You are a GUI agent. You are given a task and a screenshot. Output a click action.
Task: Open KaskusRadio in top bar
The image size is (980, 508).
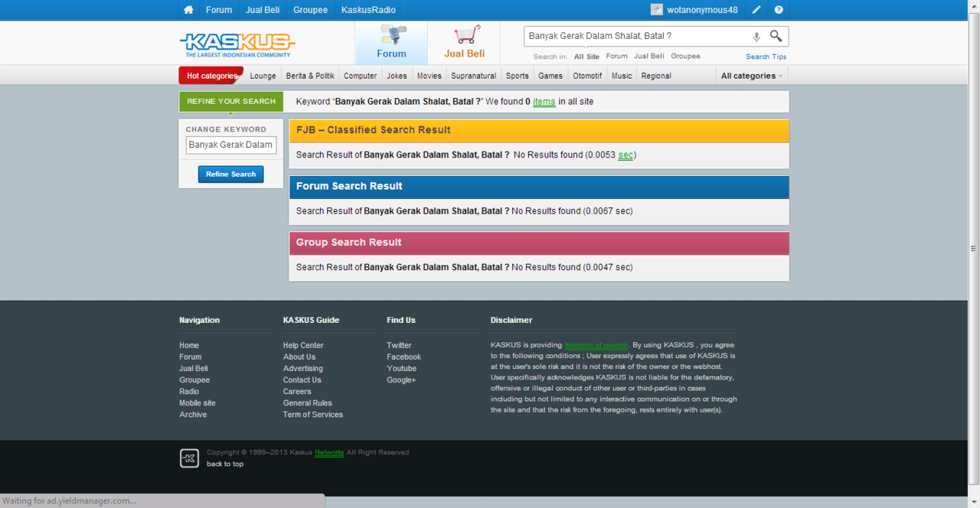[x=368, y=10]
